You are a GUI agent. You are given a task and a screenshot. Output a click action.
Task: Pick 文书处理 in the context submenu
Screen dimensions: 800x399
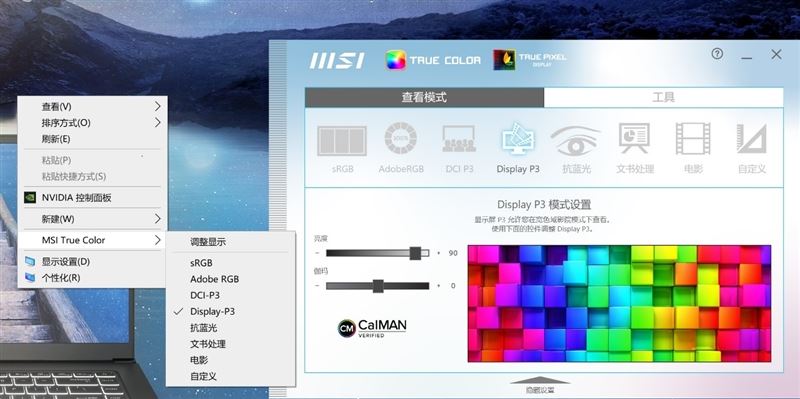231,344
